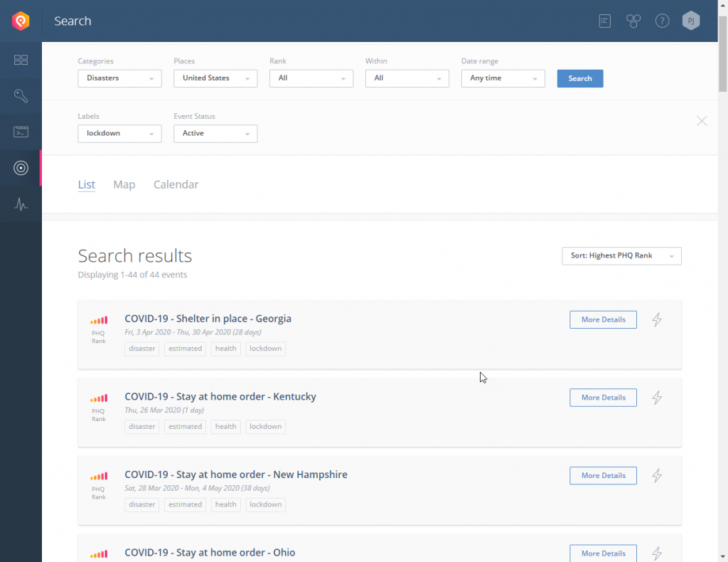Open the console terminal icon in sidebar

point(21,132)
